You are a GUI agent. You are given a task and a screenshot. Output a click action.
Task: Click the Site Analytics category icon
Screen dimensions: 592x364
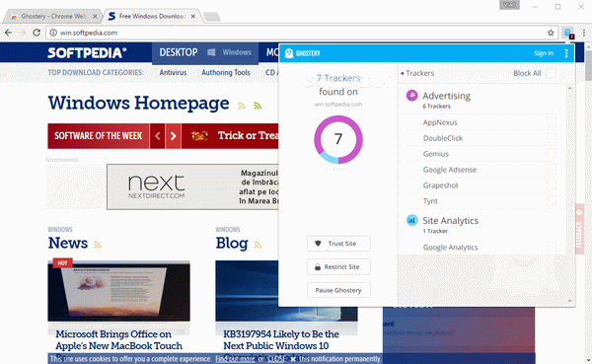click(x=411, y=220)
